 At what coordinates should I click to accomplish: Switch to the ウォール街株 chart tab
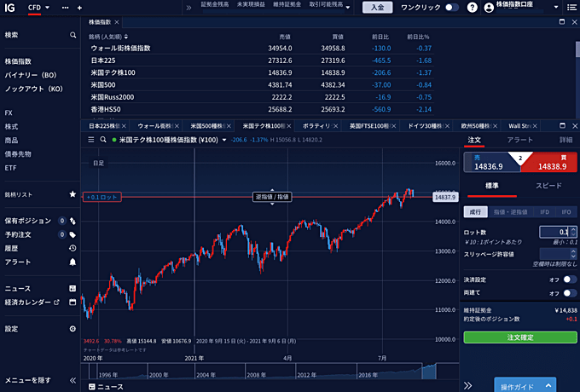tap(155, 126)
